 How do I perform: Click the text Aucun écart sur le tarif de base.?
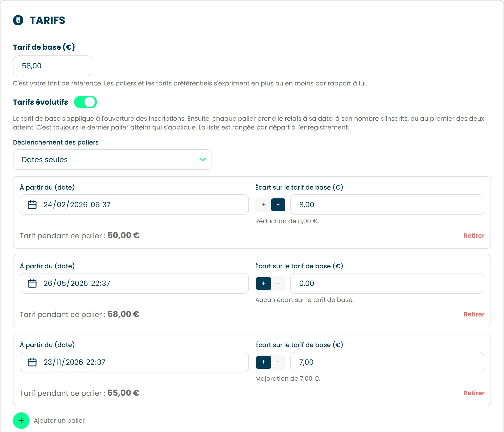pos(304,300)
